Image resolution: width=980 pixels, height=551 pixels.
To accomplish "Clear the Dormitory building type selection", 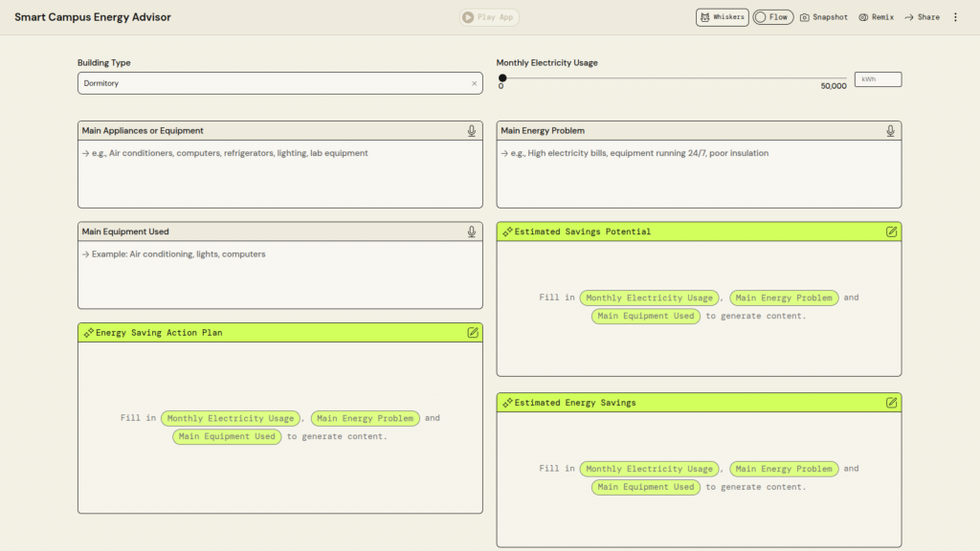I will pos(474,83).
